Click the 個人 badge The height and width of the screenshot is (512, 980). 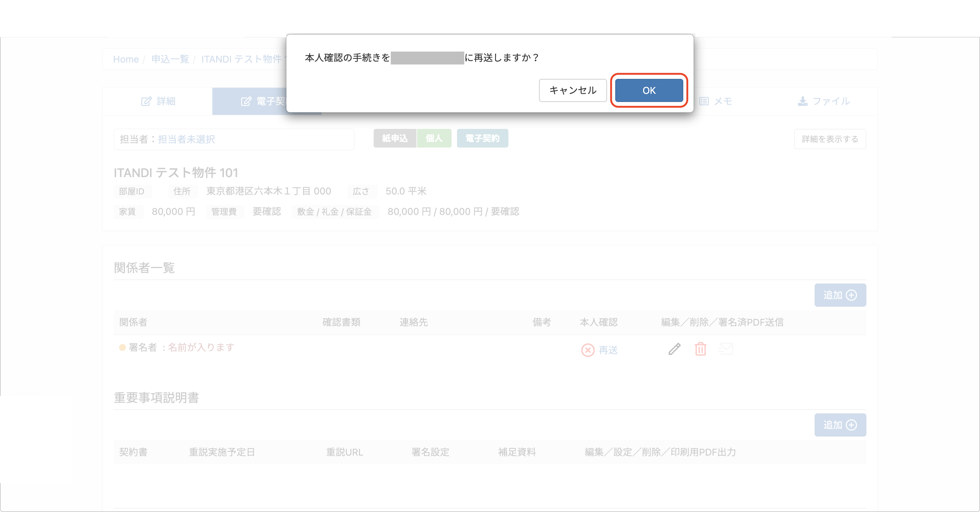click(434, 138)
